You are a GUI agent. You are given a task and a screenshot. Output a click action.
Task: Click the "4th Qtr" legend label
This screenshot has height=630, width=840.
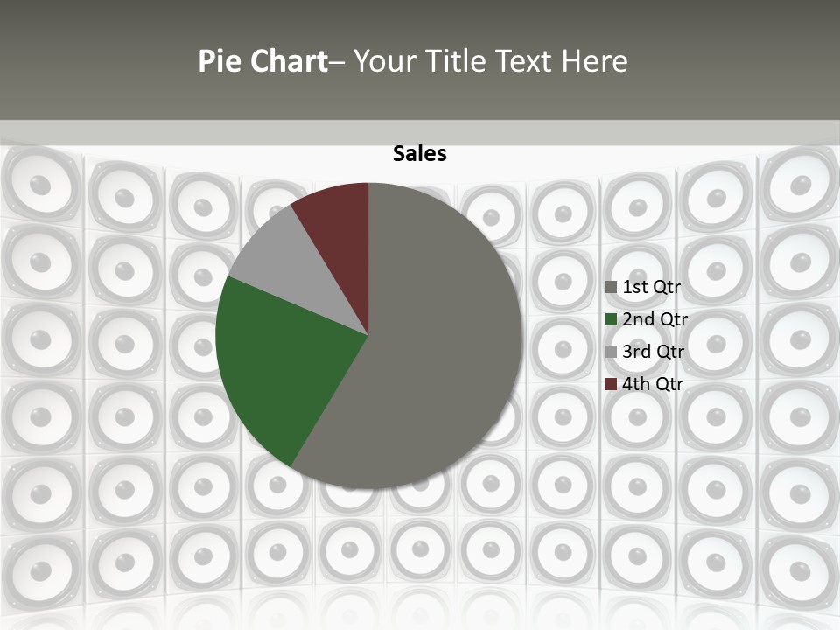(x=653, y=384)
